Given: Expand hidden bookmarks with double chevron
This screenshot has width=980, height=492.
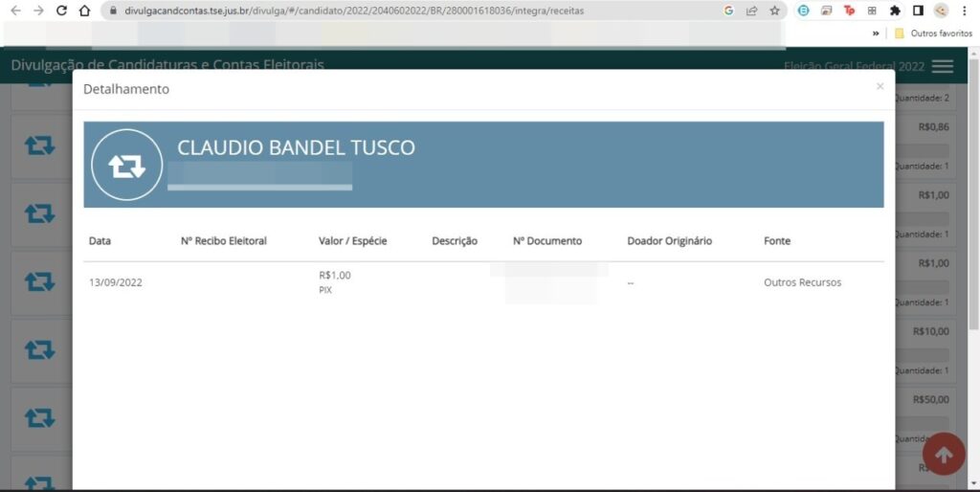Looking at the screenshot, I should click(875, 33).
